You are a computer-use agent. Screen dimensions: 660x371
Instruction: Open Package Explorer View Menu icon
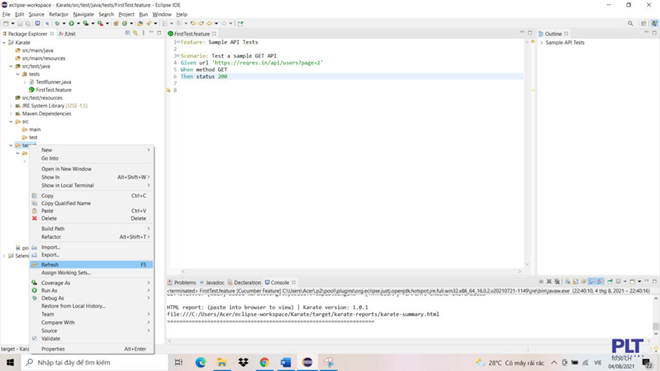[143, 33]
